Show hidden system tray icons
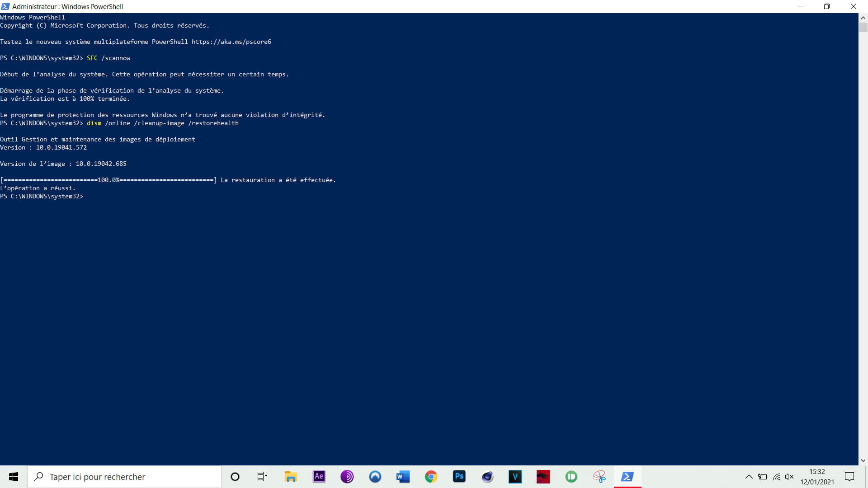Screen dimensions: 868x488 (x=749, y=477)
